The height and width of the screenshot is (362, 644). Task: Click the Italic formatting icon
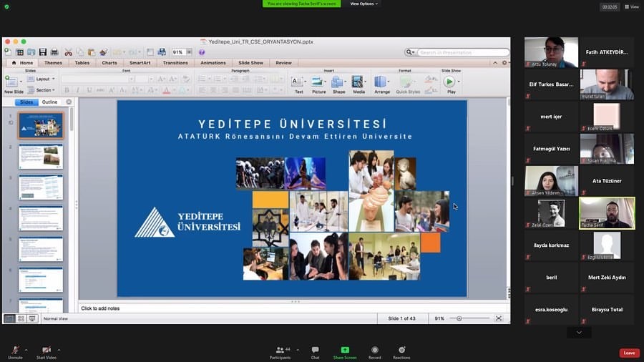[77, 90]
